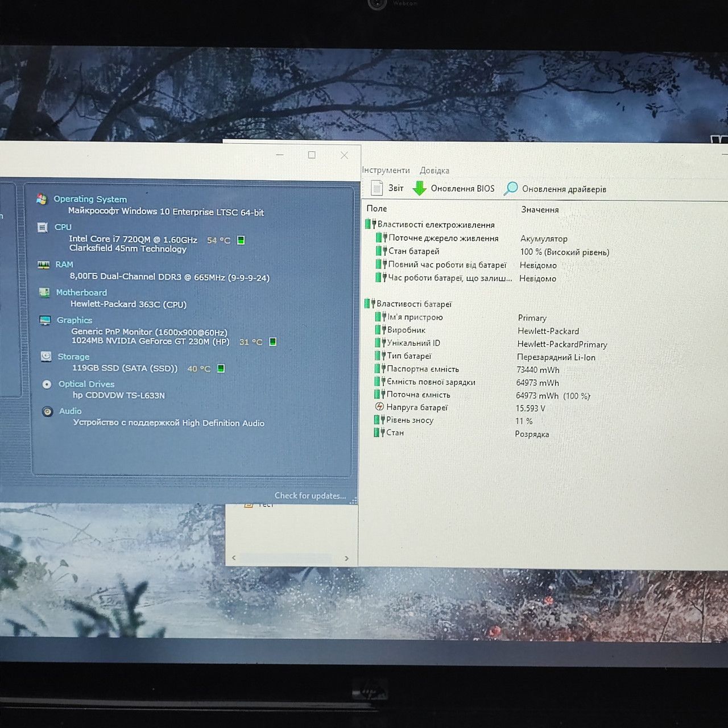The image size is (728, 728).
Task: Click the Motherboard icon in Speccy
Action: pyautogui.click(x=44, y=292)
